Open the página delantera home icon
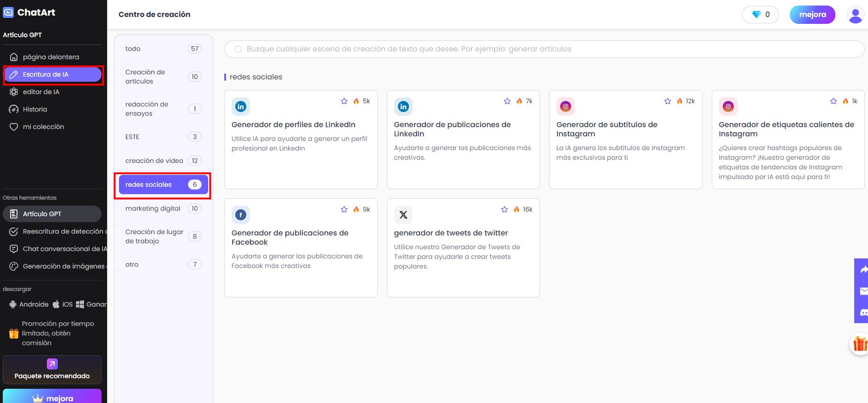The height and width of the screenshot is (403, 868). pos(14,57)
